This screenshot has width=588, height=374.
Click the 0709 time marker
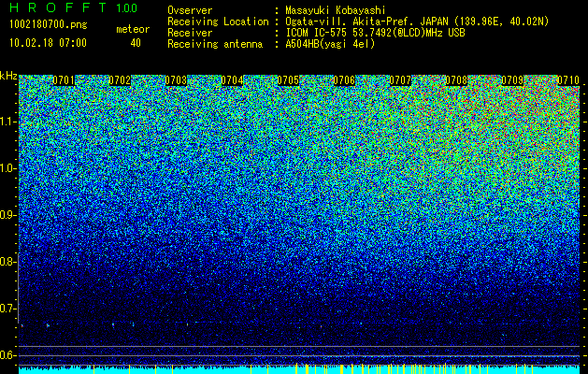click(512, 80)
